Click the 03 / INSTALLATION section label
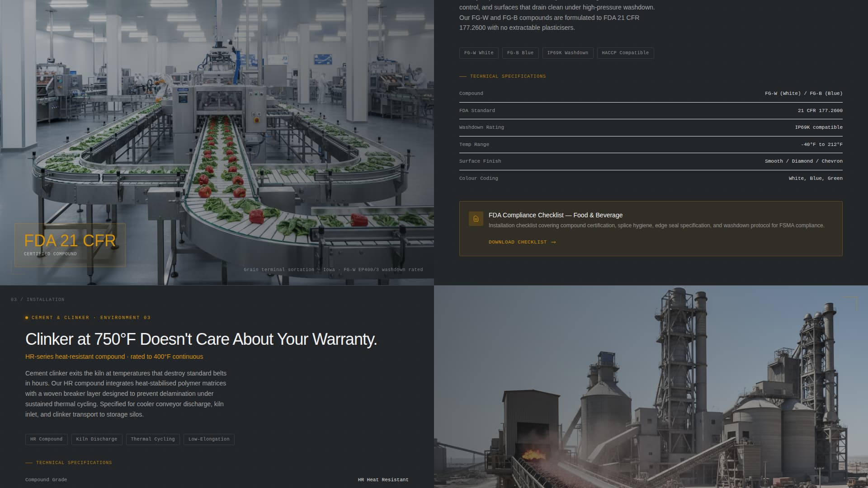 38,299
